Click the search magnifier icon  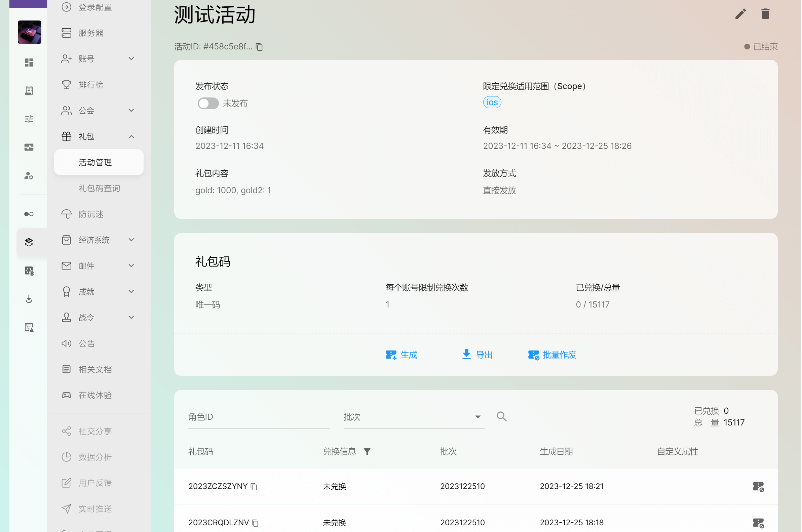click(x=502, y=417)
